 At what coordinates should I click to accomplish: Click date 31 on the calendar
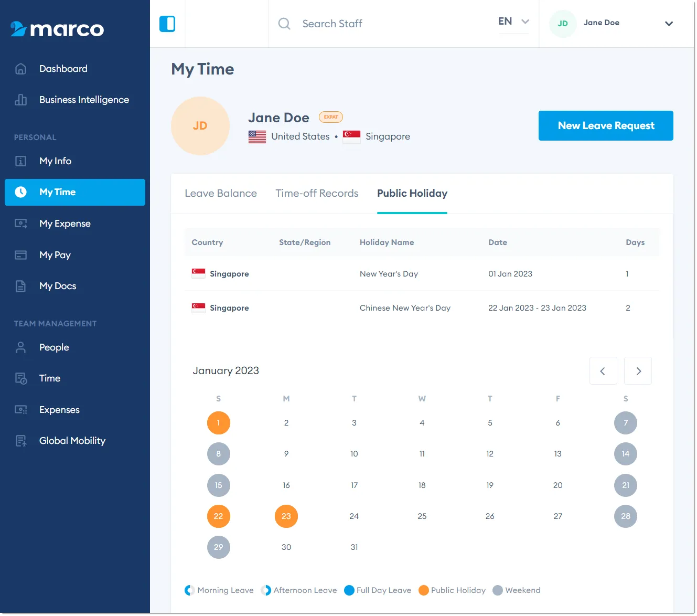(x=355, y=547)
